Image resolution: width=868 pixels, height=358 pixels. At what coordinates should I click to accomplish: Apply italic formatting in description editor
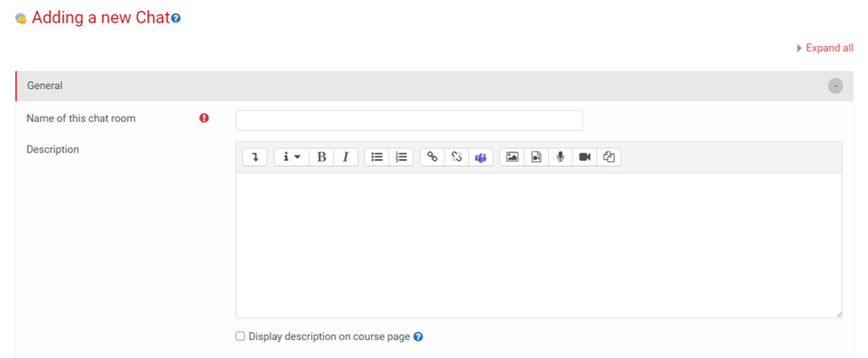pyautogui.click(x=346, y=157)
